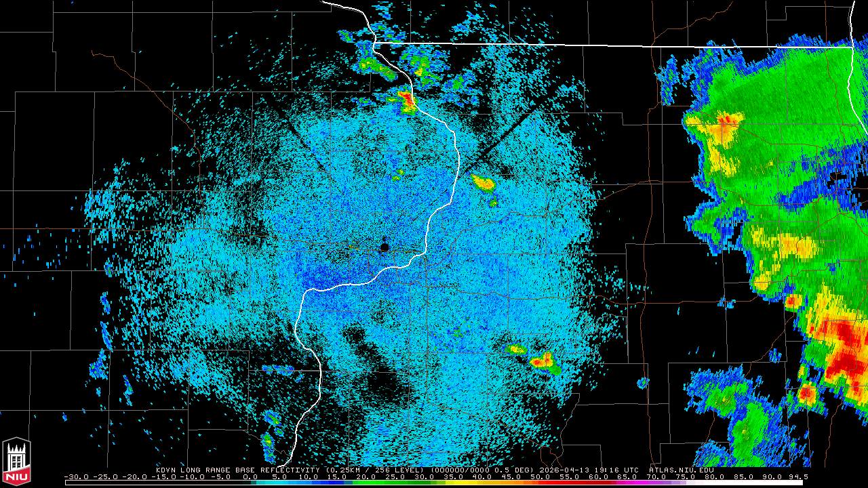This screenshot has width=868, height=488.
Task: Click the '2026-04-13' date text
Action: (566, 470)
